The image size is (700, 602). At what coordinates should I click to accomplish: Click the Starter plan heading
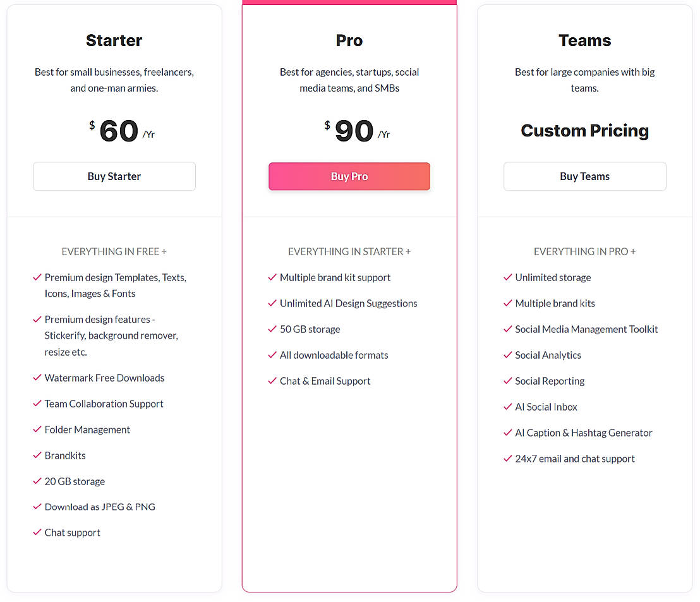114,40
